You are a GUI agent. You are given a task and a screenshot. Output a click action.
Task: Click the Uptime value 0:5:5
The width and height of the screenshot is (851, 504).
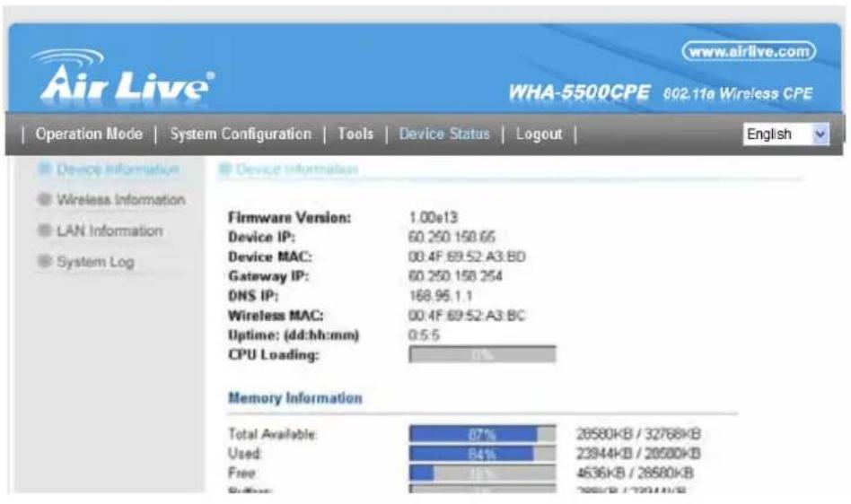click(x=424, y=335)
